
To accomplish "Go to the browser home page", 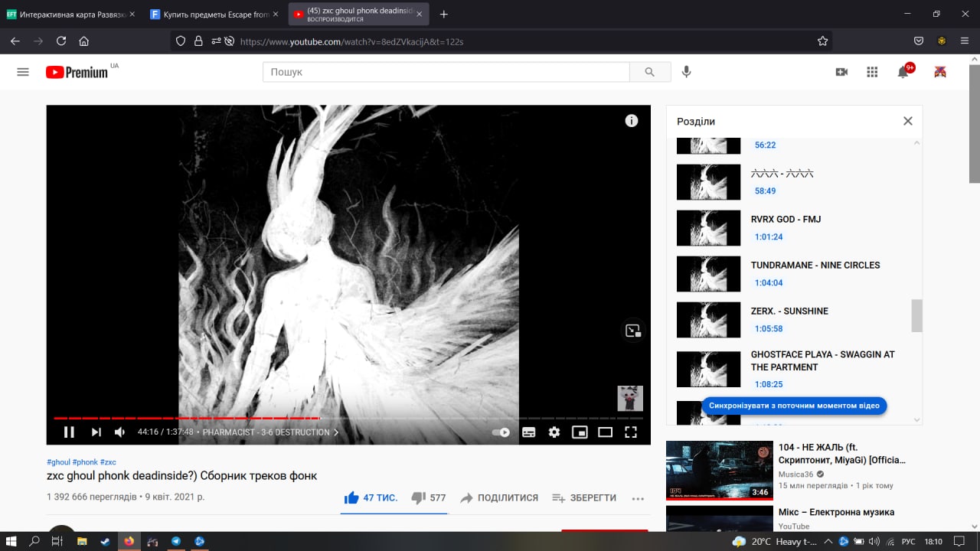I will point(84,41).
